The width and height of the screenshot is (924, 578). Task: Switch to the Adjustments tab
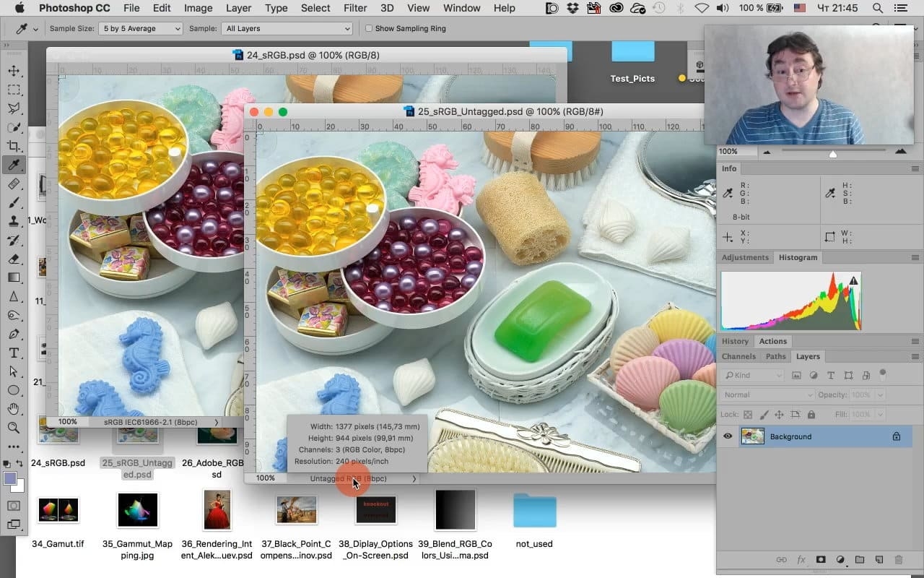[746, 258]
